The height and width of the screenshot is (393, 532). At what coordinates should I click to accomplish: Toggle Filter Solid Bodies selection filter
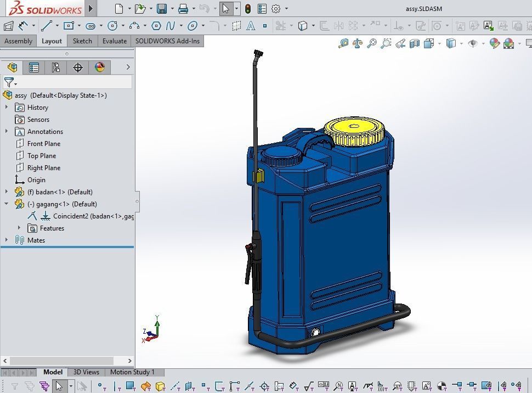point(160,386)
